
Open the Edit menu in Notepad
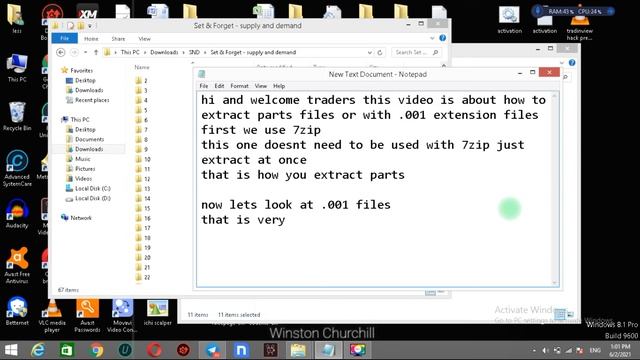point(219,86)
